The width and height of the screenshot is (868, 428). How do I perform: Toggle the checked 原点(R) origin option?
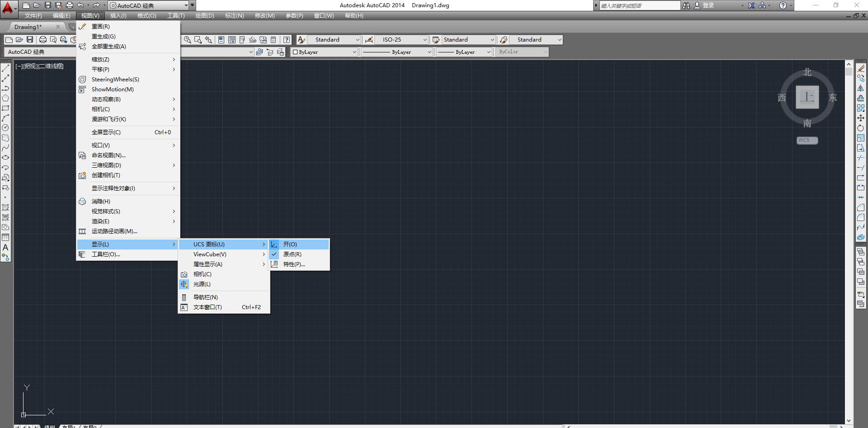pos(299,254)
